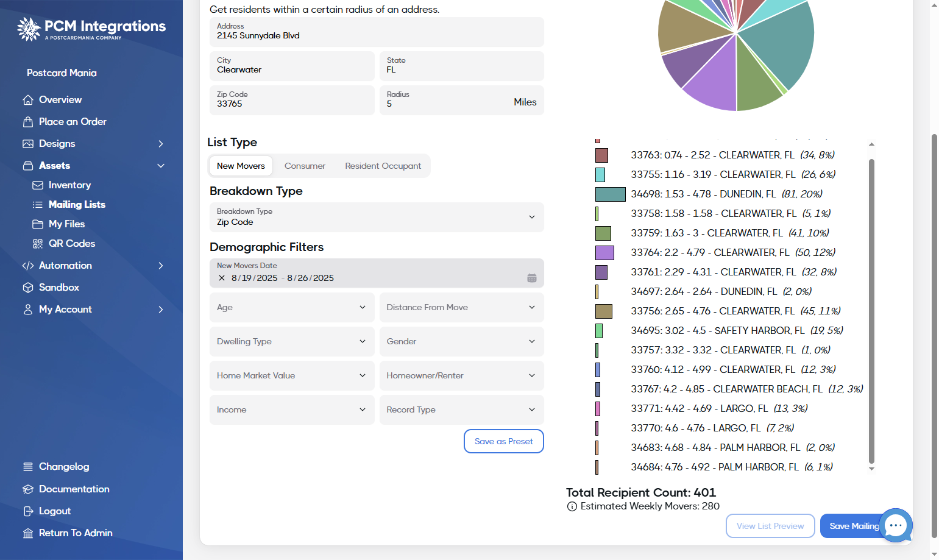The height and width of the screenshot is (560, 939).
Task: Open the Age filter dropdown
Action: point(292,308)
